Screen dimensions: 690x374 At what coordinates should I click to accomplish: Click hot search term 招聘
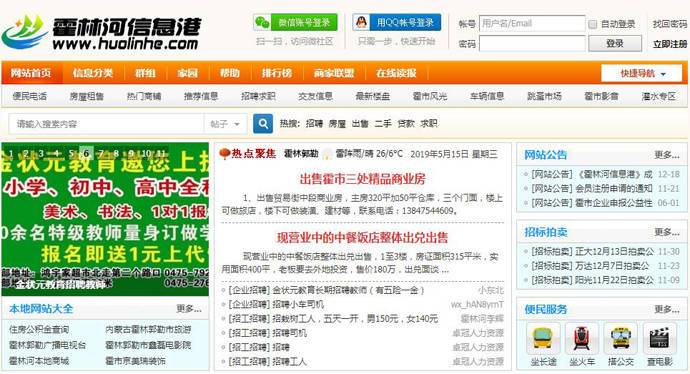coord(314,124)
